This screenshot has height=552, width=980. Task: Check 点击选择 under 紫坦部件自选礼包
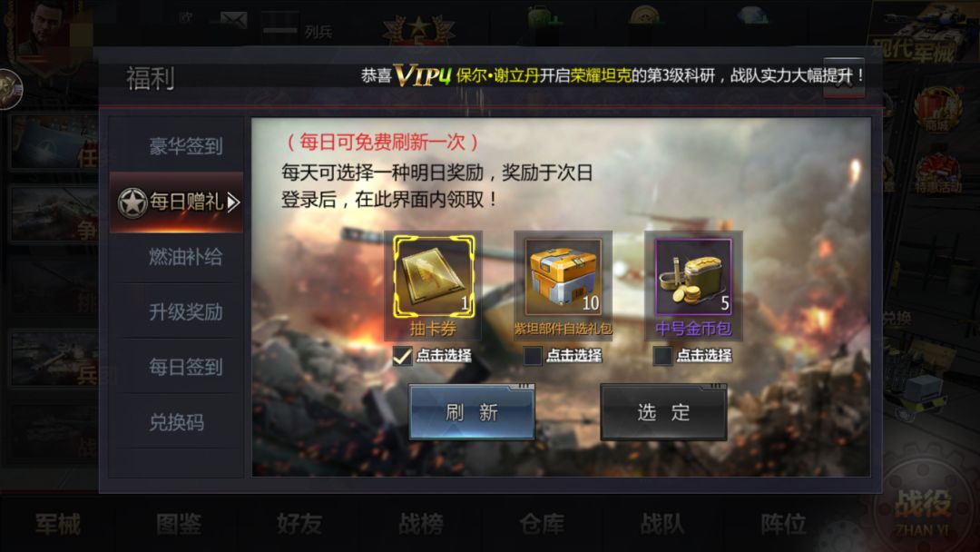(x=533, y=356)
